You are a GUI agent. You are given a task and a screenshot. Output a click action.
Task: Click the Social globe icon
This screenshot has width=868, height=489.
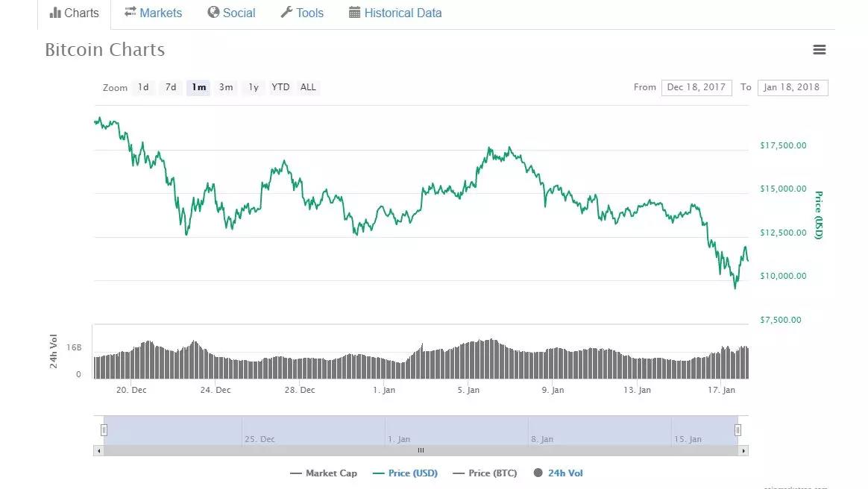213,13
